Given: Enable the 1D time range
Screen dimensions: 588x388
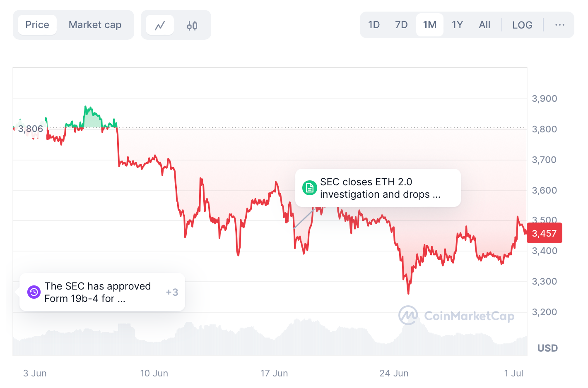Looking at the screenshot, I should (x=374, y=24).
